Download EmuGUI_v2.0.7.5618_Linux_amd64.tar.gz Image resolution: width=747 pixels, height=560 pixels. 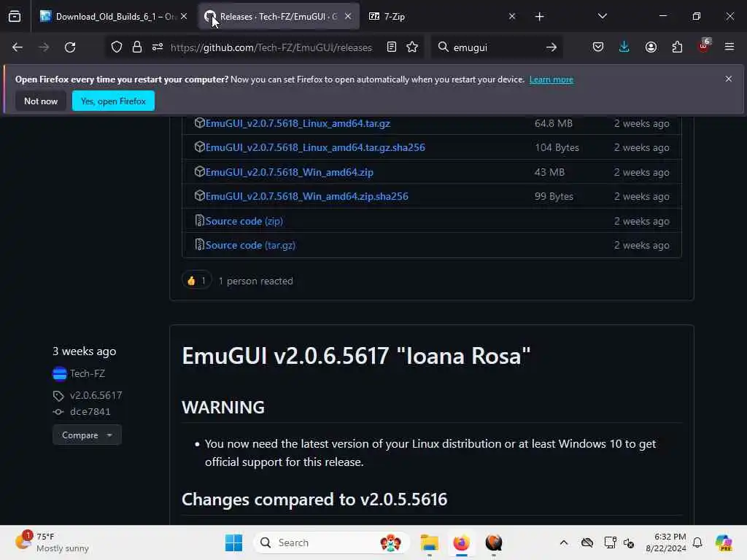pyautogui.click(x=298, y=123)
